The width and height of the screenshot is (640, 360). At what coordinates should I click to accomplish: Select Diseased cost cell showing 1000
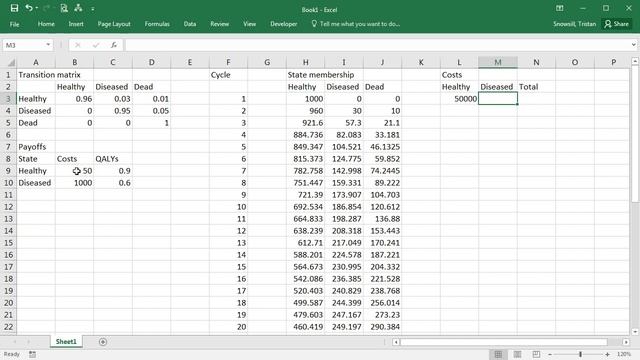74,183
